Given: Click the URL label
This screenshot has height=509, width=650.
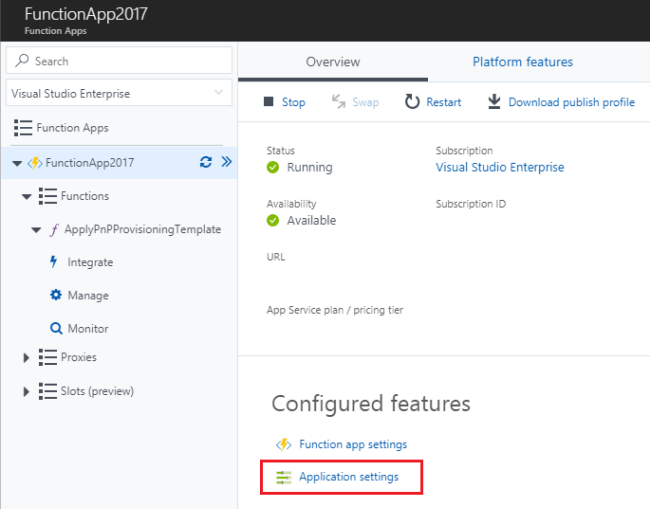Looking at the screenshot, I should tap(276, 257).
